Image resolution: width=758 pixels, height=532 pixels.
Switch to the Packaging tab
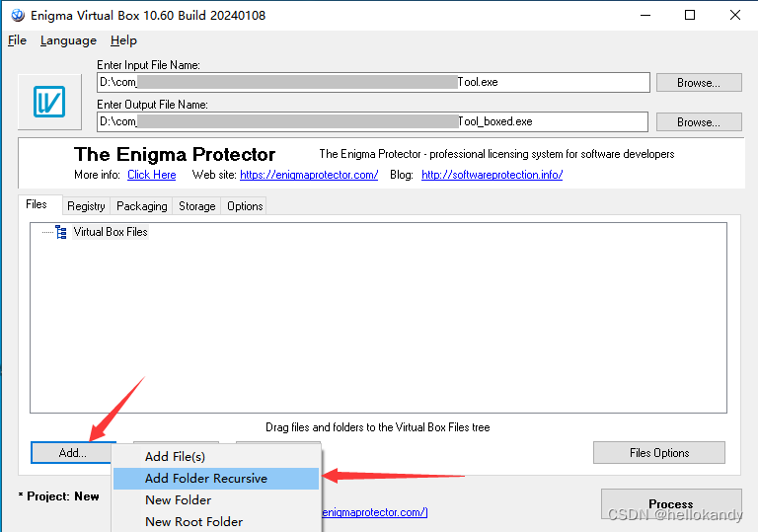tap(142, 206)
